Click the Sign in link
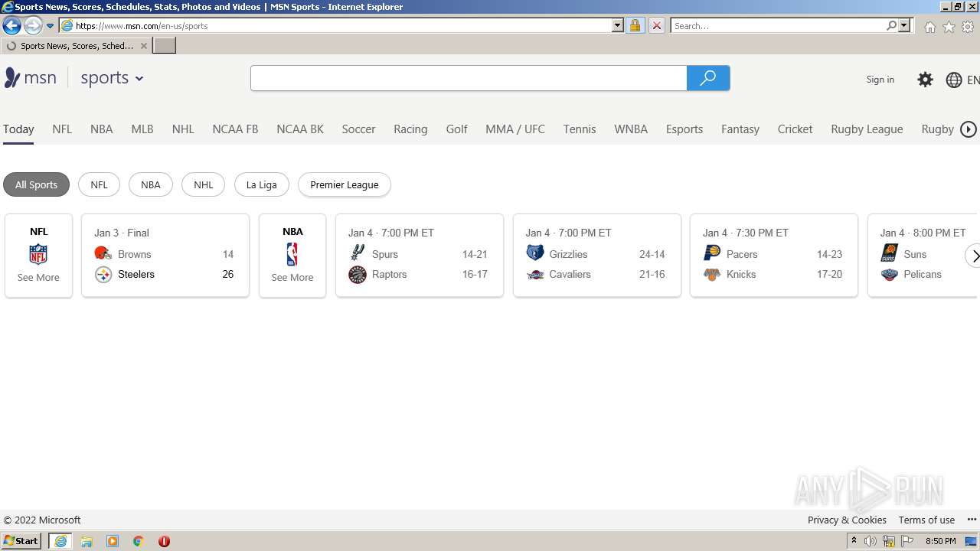 [x=880, y=80]
